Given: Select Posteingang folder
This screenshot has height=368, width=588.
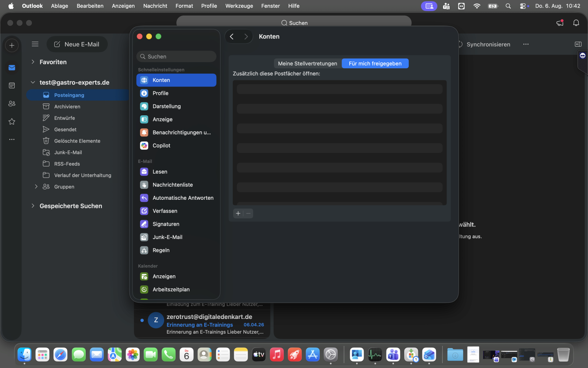Looking at the screenshot, I should click(x=78, y=95).
